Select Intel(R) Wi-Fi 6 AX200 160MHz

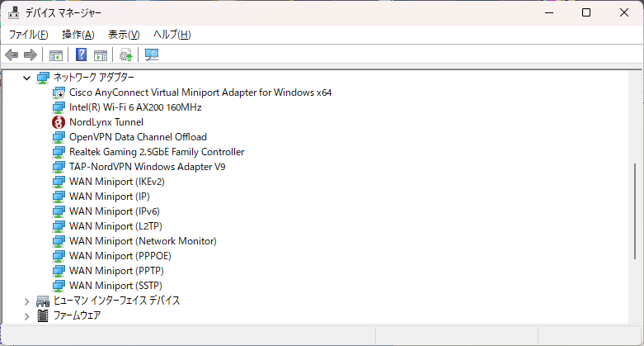click(x=135, y=107)
